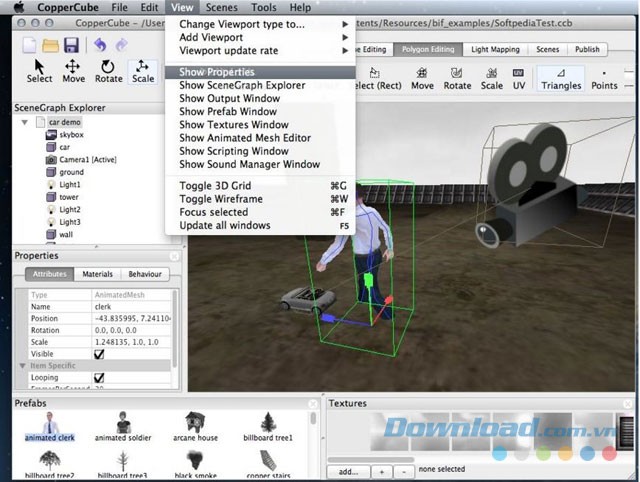Select the Move tool in the main toolbar
This screenshot has width=640, height=482.
[x=74, y=70]
